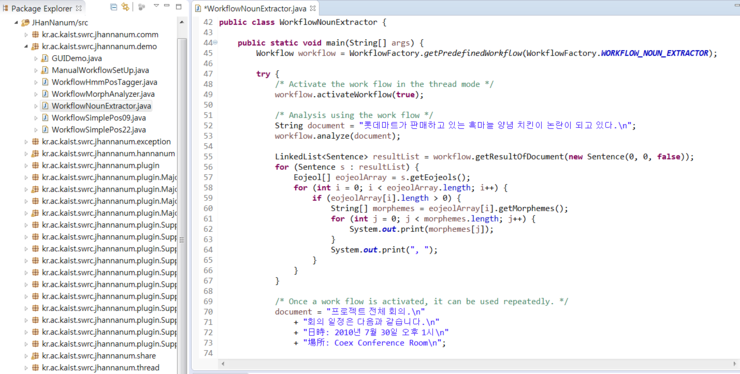
Task: Collapse the JHanNanum/src source folder
Action: (x=17, y=23)
